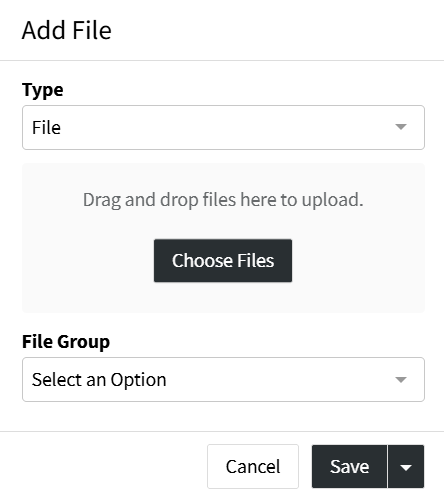This screenshot has height=499, width=444.
Task: Click the 'Drag and drop files here' text
Action: click(223, 200)
